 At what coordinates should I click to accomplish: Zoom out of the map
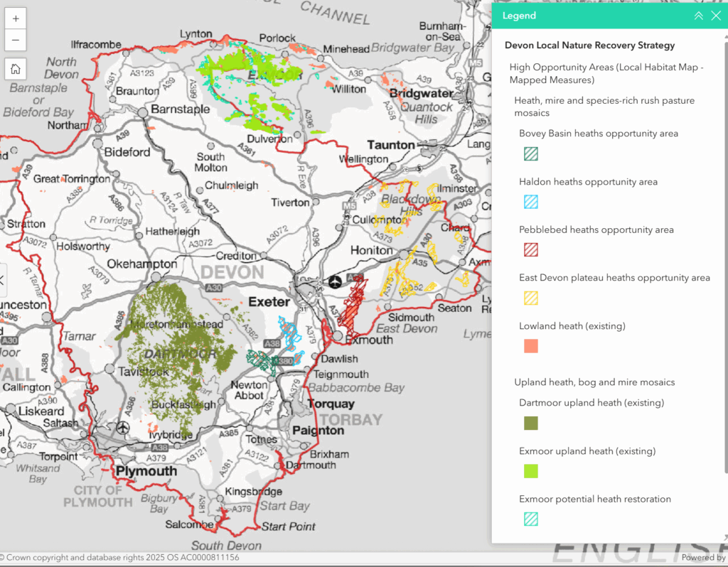point(16,40)
